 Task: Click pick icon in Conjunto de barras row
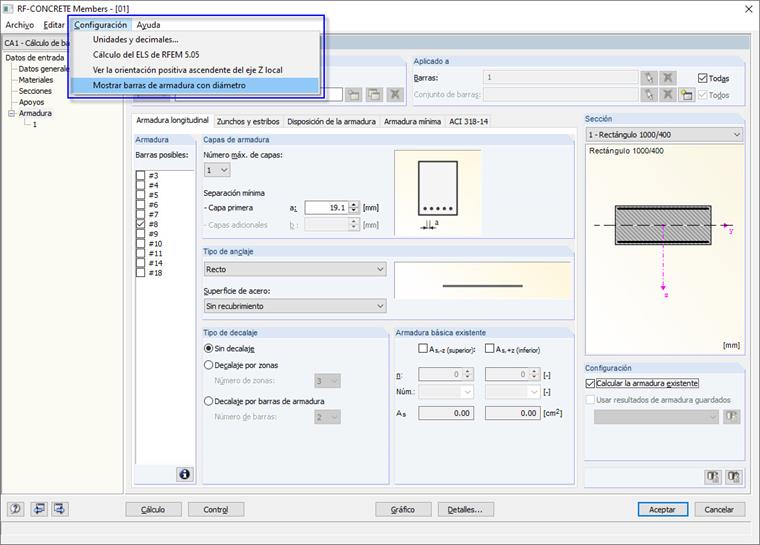[649, 95]
